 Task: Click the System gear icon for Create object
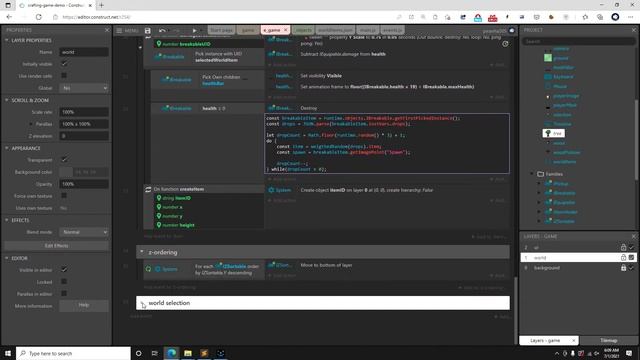pos(271,190)
